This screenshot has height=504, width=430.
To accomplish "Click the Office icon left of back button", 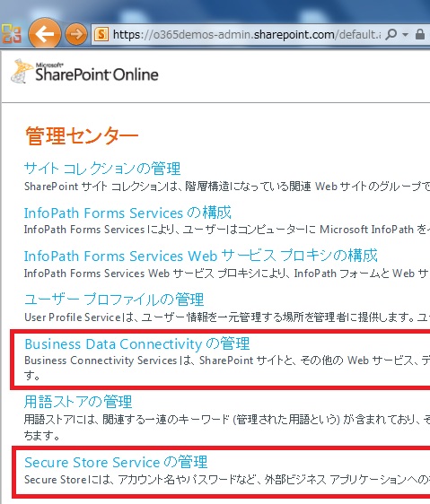I will [12, 34].
